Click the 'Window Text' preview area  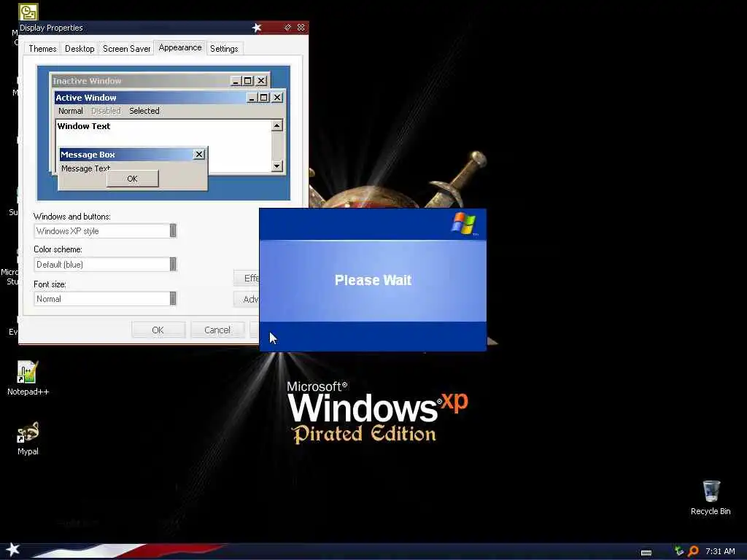(84, 126)
